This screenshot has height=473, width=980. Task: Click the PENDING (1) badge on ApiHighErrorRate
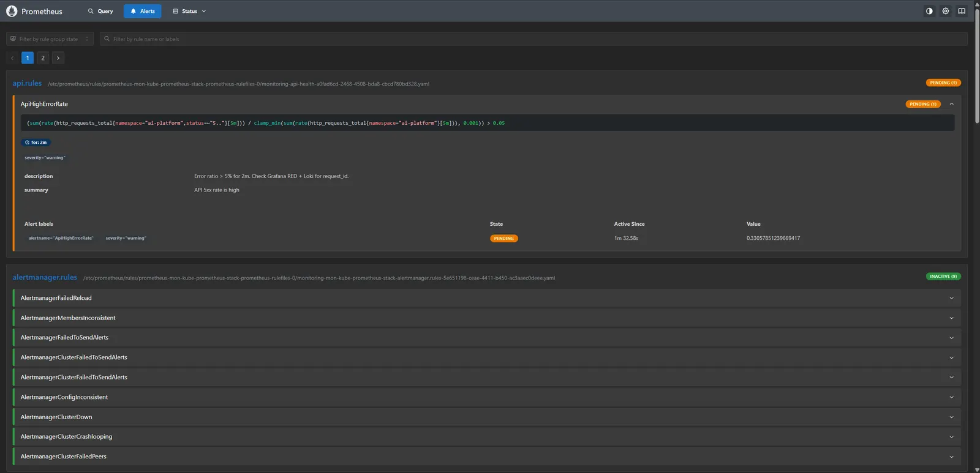[923, 104]
